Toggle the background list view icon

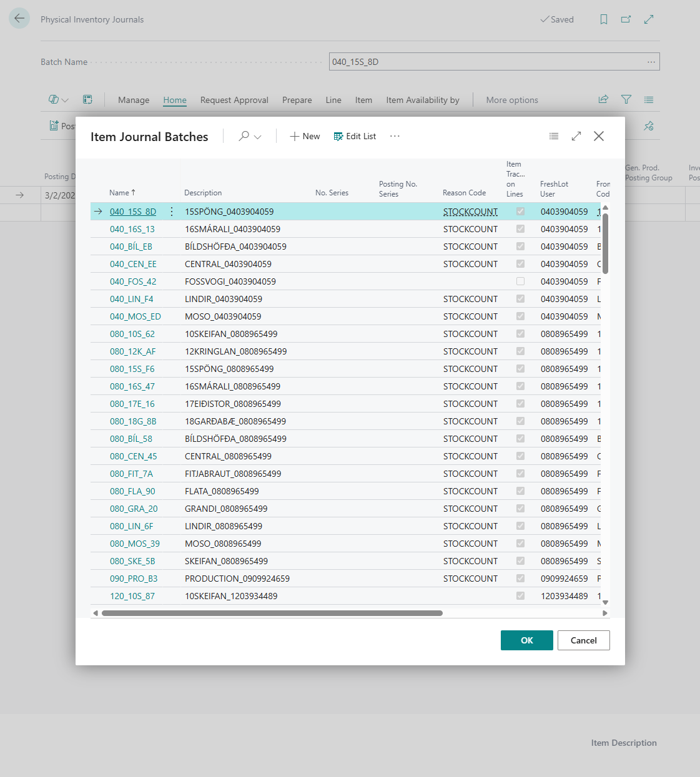coord(649,99)
